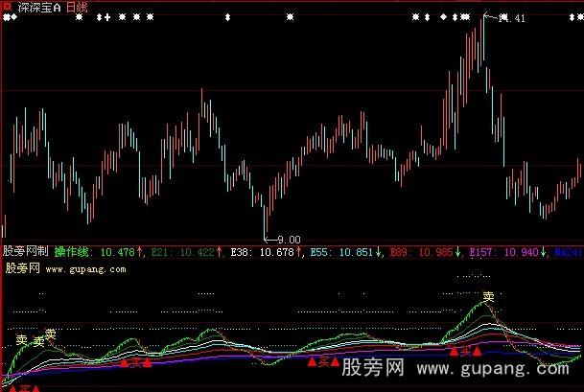Click the green down arrow after 10.851
Screen dimensions: 584x392
(378, 252)
